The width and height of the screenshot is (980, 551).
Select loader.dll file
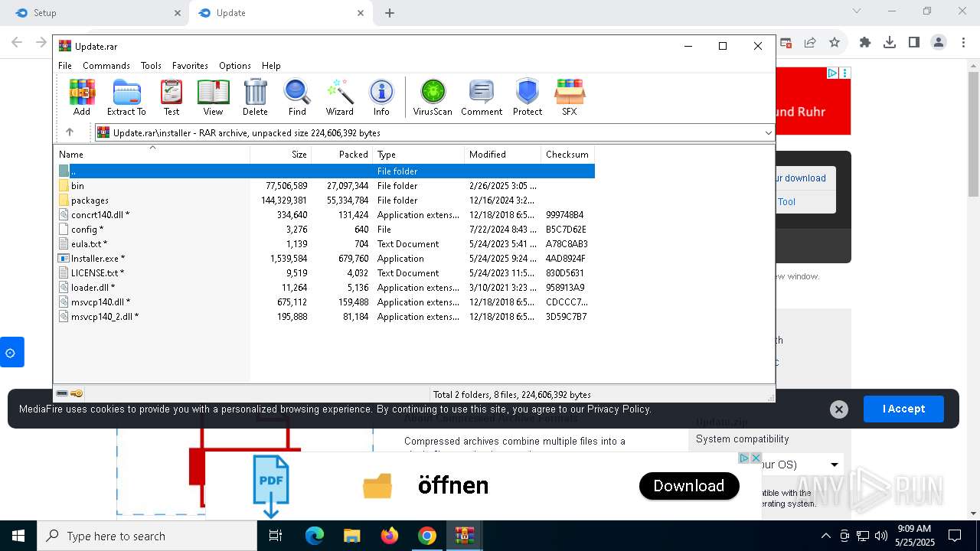pos(325,288)
